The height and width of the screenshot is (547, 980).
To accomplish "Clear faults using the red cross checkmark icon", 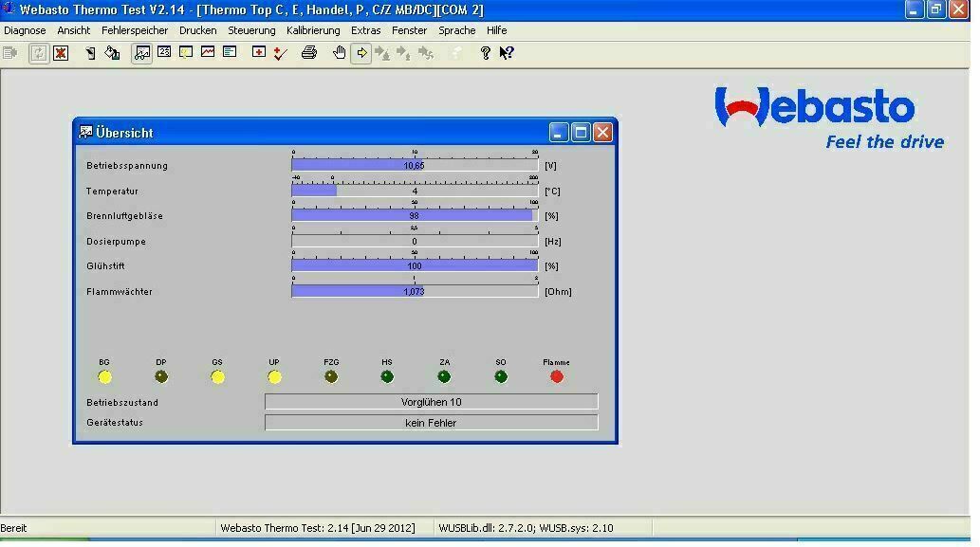I will 279,53.
